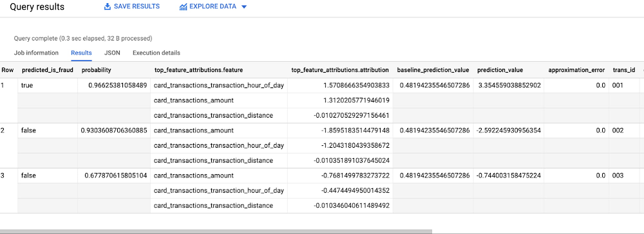Select the Results tab
The width and height of the screenshot is (644, 234).
(x=81, y=53)
